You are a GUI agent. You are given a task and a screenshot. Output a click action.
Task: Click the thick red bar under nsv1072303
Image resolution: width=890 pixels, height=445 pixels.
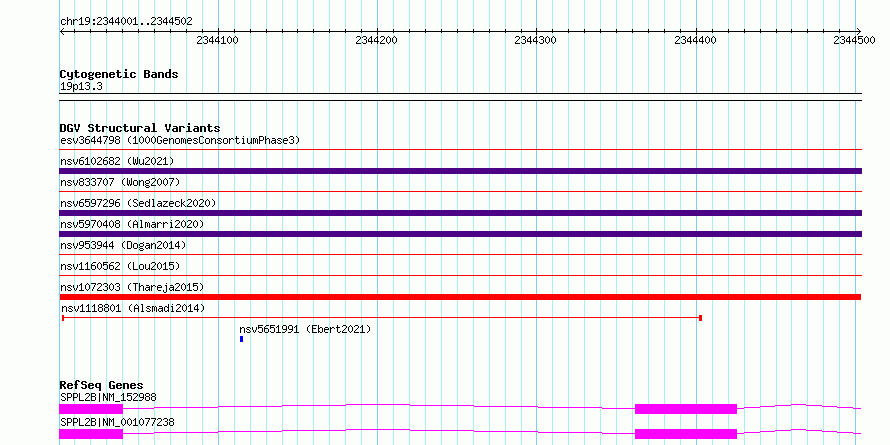[x=460, y=297]
